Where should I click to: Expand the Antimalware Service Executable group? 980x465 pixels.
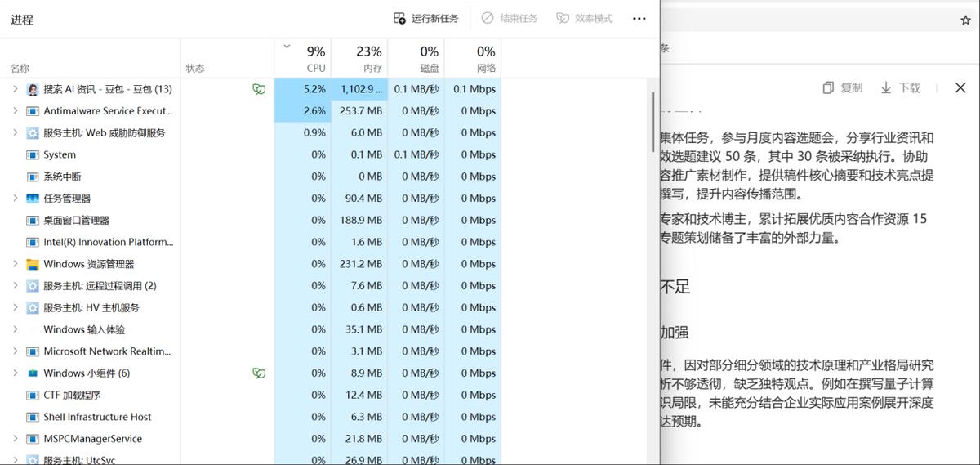(15, 111)
